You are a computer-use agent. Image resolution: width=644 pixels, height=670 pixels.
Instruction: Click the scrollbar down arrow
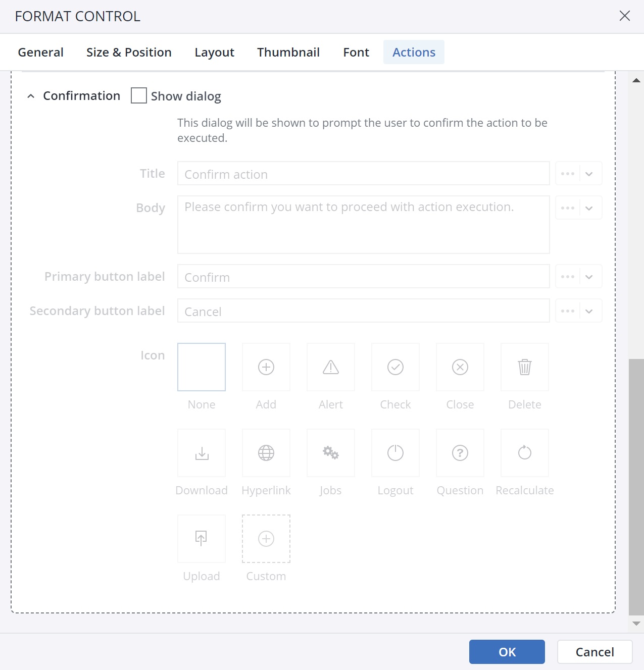(x=636, y=624)
